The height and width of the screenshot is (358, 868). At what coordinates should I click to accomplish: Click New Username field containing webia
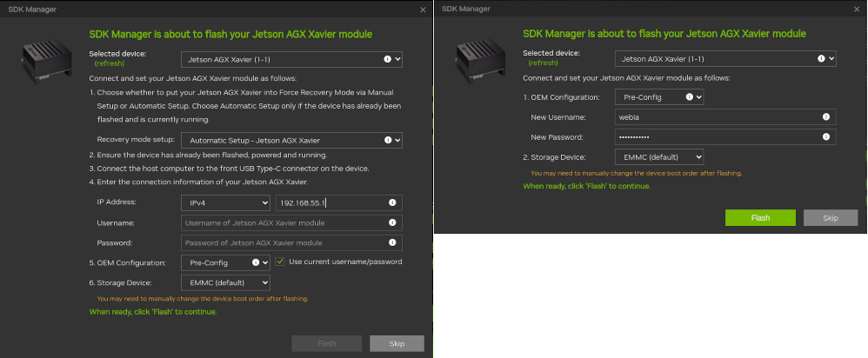(725, 117)
